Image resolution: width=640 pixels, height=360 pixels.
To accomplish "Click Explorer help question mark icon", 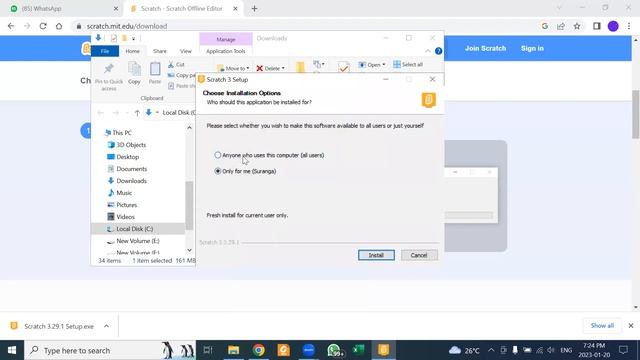I will 438,51.
